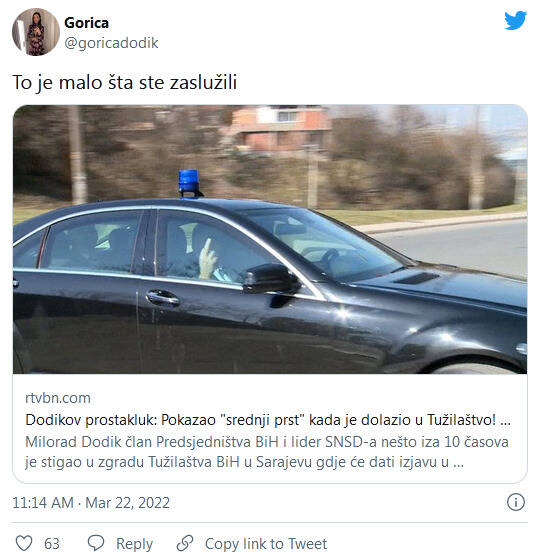Select Copy link to Tweet
535x559 pixels.
(266, 544)
